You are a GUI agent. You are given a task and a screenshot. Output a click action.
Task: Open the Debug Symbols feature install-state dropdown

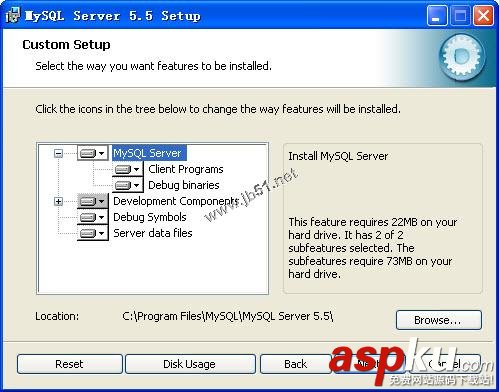[x=93, y=217]
